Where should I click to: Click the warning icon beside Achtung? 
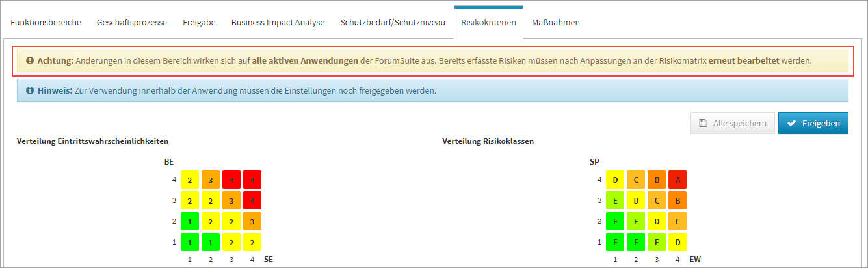30,60
